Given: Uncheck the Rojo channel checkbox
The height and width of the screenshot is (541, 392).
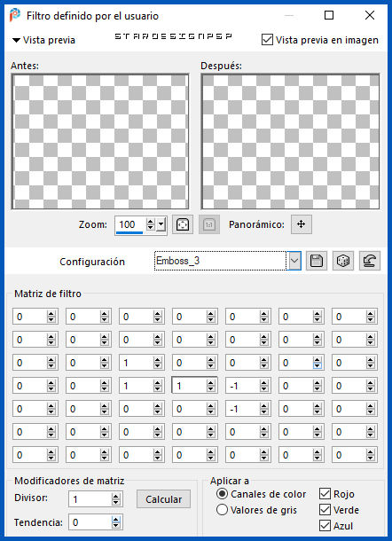Looking at the screenshot, I should pos(325,494).
